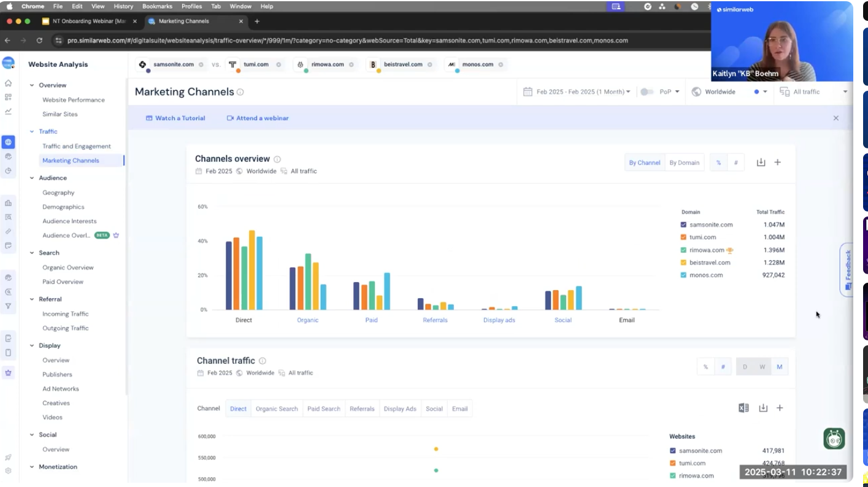868x487 pixels.
Task: Toggle the PoP comparison switch
Action: click(x=647, y=92)
